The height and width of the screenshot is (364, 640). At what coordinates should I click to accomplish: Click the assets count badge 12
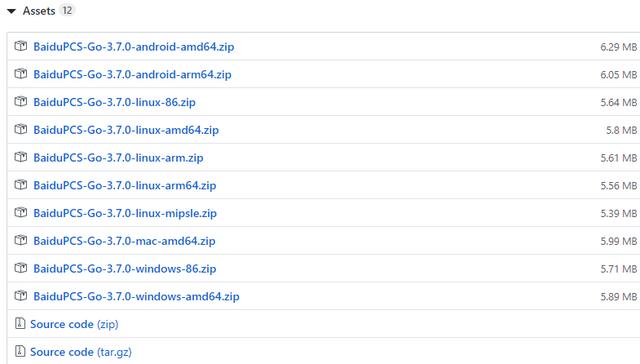(67, 10)
